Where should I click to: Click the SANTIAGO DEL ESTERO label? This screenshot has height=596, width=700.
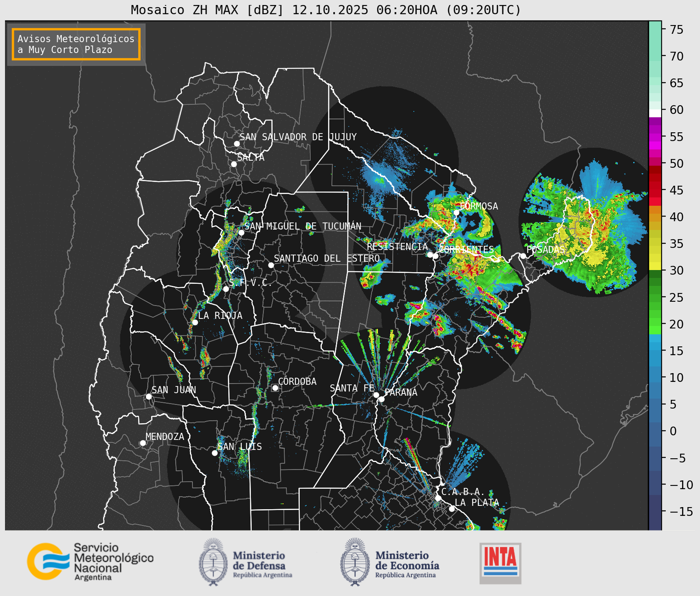pyautogui.click(x=327, y=258)
